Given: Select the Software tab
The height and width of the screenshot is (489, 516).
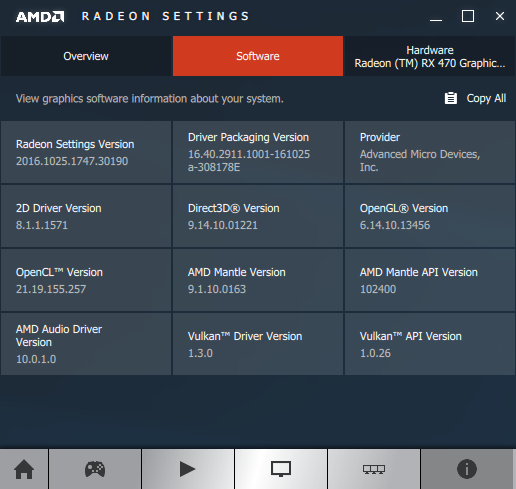Looking at the screenshot, I should click(x=258, y=56).
